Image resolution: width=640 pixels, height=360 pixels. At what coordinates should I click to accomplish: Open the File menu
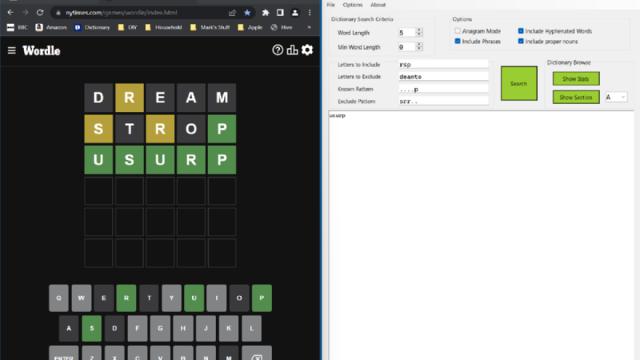(x=331, y=5)
